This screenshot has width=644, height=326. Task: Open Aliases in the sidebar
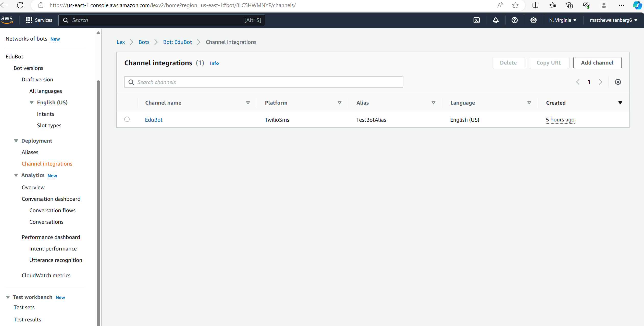30,152
